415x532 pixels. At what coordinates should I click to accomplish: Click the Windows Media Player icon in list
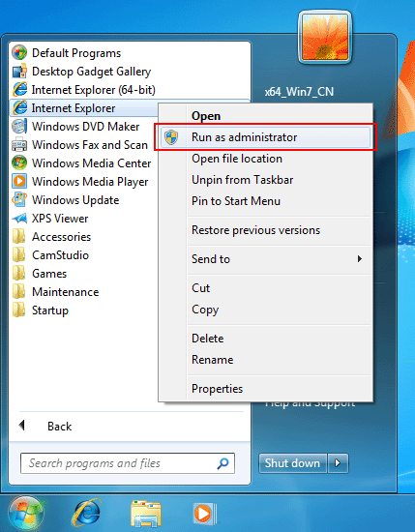coord(19,182)
